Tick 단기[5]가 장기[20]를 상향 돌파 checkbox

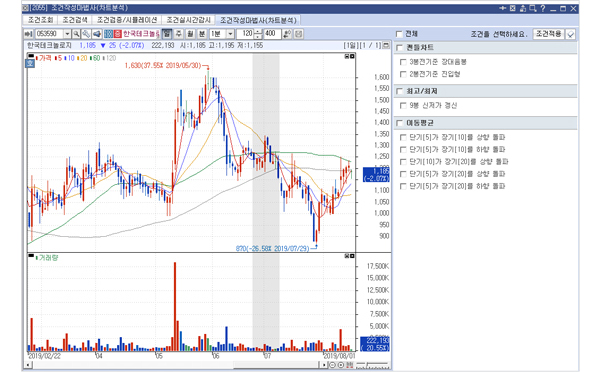[403, 174]
